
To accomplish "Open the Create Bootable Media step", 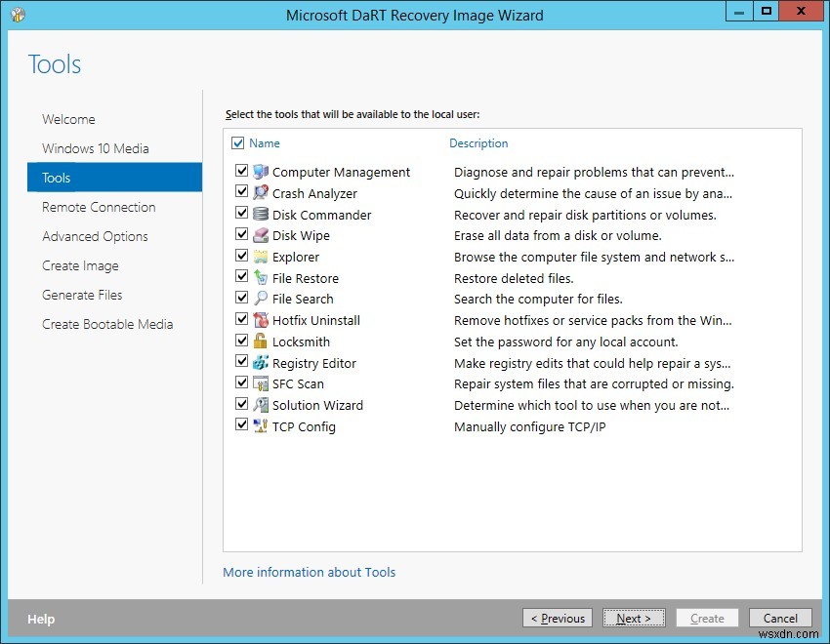I will click(107, 324).
